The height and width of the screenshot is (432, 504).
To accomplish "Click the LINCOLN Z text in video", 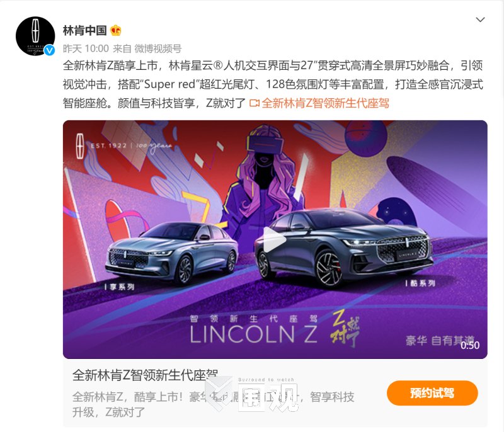I will point(254,334).
